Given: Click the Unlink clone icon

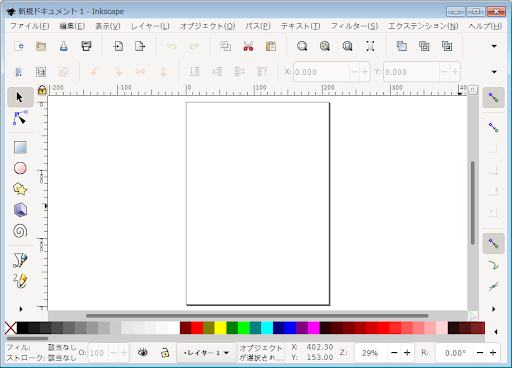Looking at the screenshot, I should pos(447,46).
